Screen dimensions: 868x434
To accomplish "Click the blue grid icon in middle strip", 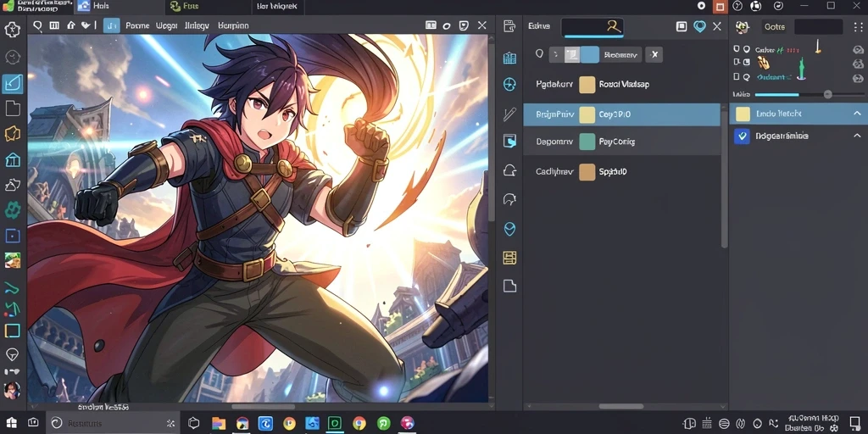I will (509, 58).
